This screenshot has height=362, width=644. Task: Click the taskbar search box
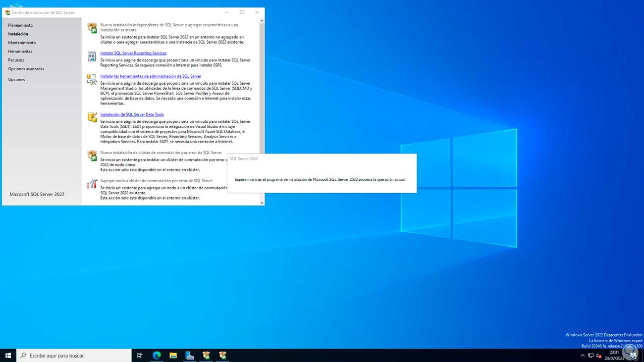74,355
